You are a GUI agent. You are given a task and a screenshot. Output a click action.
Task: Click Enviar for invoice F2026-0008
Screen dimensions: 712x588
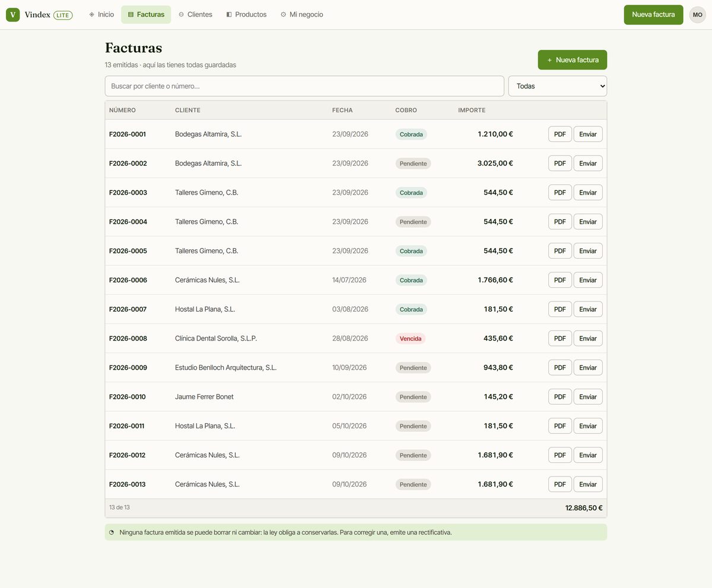pos(588,338)
